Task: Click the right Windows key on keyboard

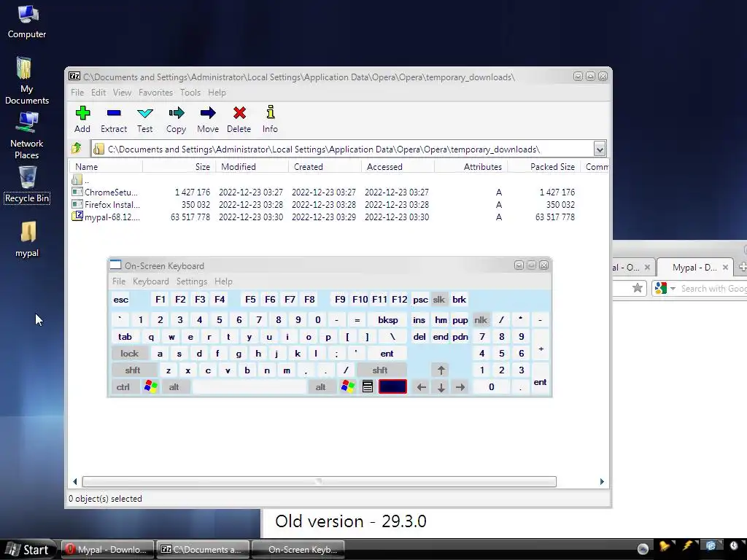Action: point(348,386)
